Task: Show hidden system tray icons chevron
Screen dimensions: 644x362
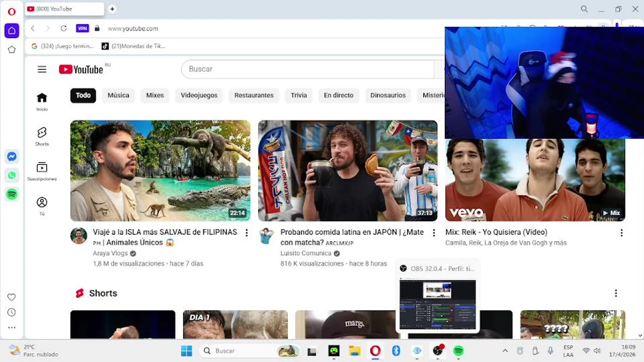Action: pos(505,351)
